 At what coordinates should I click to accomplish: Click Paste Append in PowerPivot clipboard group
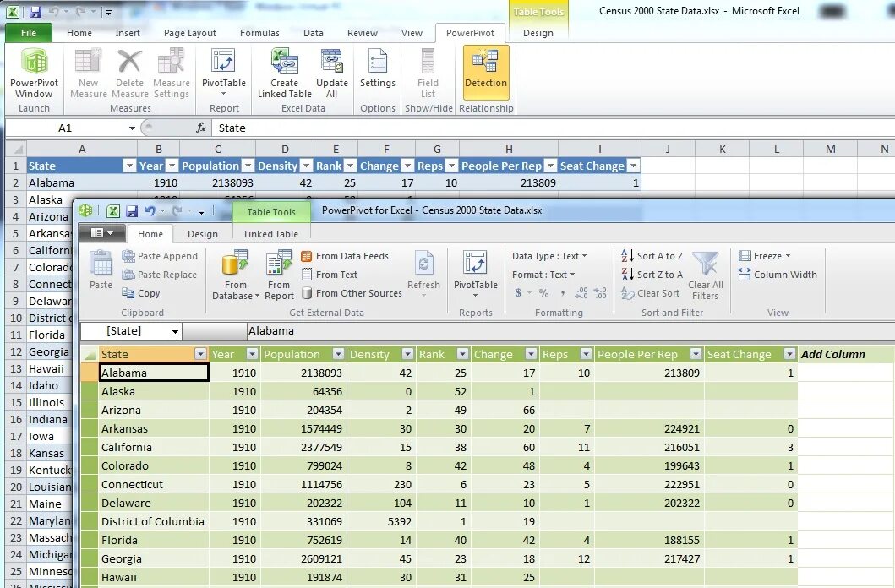click(160, 256)
